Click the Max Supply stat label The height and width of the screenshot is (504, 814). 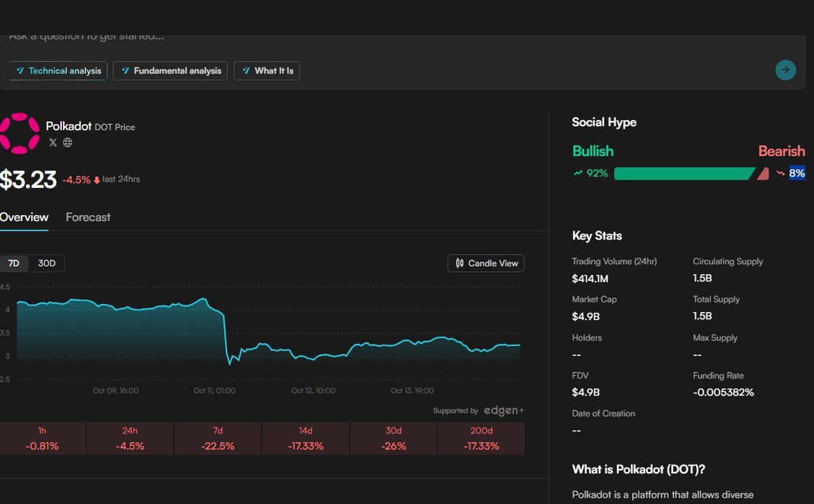pyautogui.click(x=715, y=337)
